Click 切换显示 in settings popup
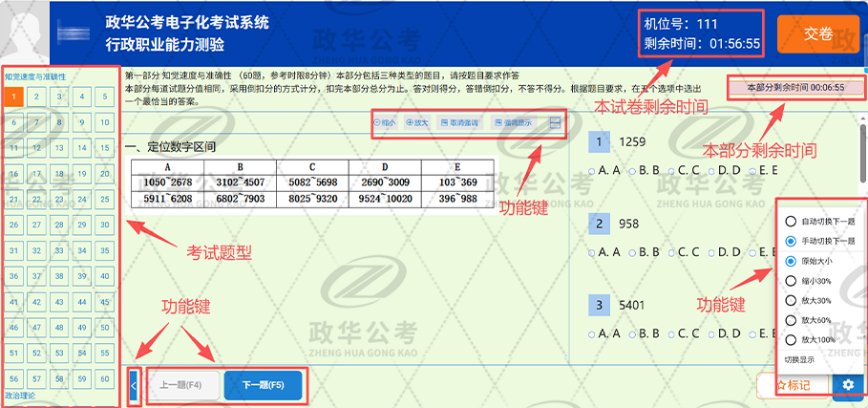Viewport: 868px width, 408px height. (799, 360)
